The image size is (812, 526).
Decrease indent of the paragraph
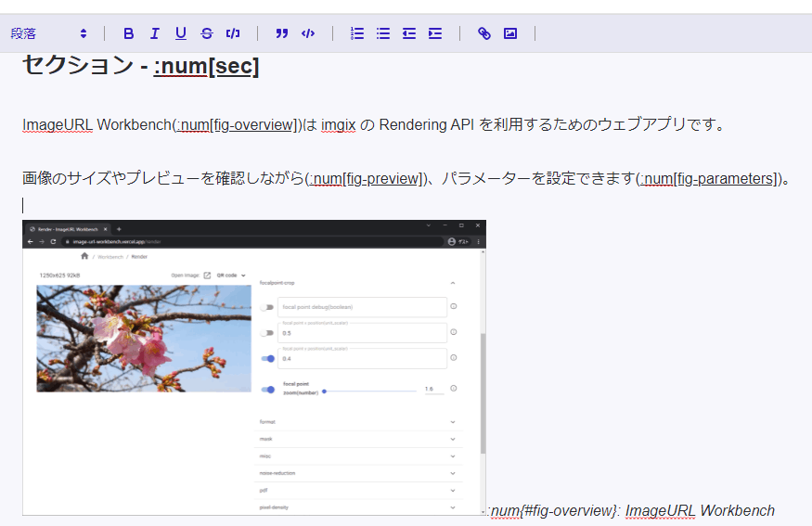point(409,33)
